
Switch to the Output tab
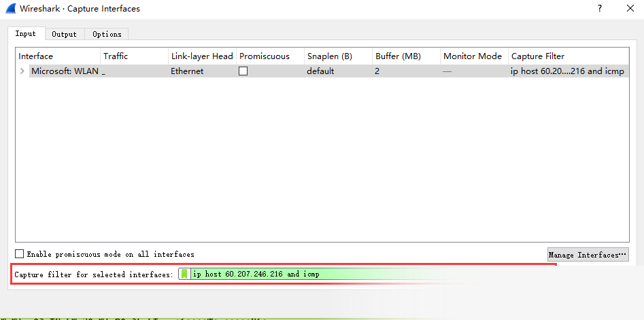(x=65, y=34)
